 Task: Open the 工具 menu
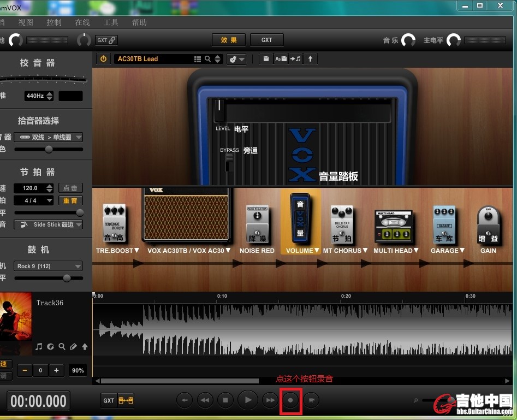click(111, 22)
